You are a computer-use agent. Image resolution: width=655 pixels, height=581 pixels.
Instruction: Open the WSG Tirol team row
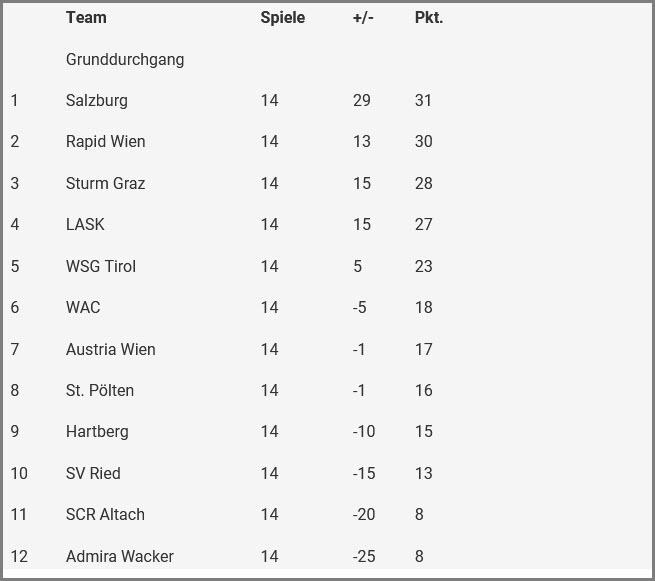100,266
